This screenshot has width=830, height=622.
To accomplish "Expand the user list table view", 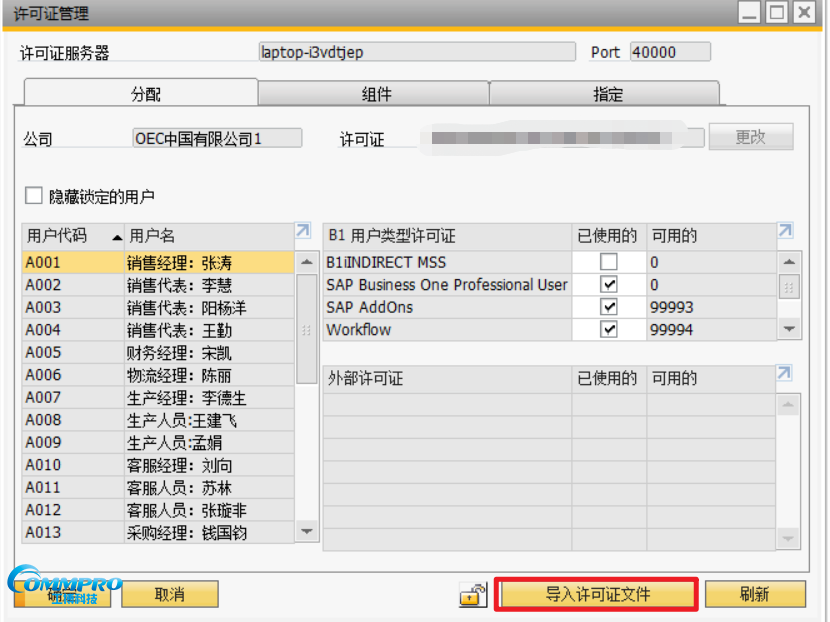I will click(304, 232).
